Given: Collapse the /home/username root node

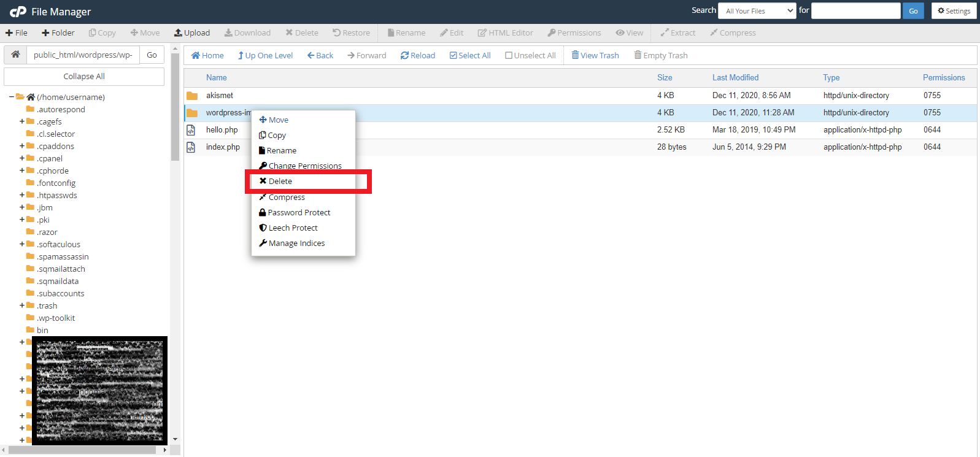Looking at the screenshot, I should pyautogui.click(x=12, y=97).
